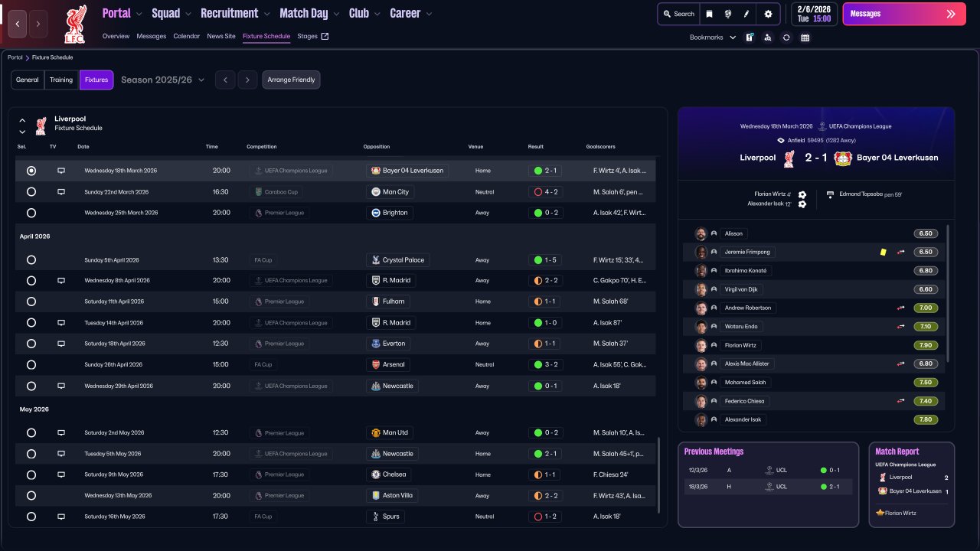Select the Everton 18th April fixture radio

(31, 344)
